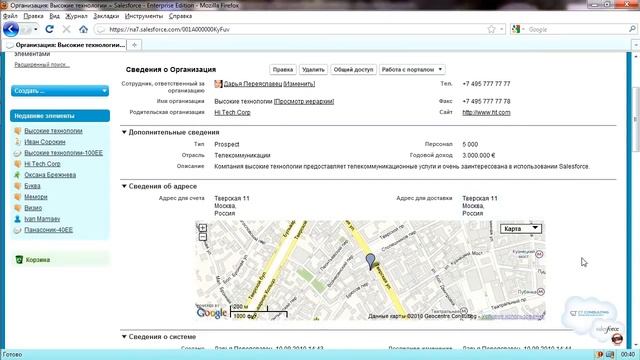Open recent item Ivan Mamaev
Image resolution: width=640 pixels, height=360 pixels.
pos(42,219)
